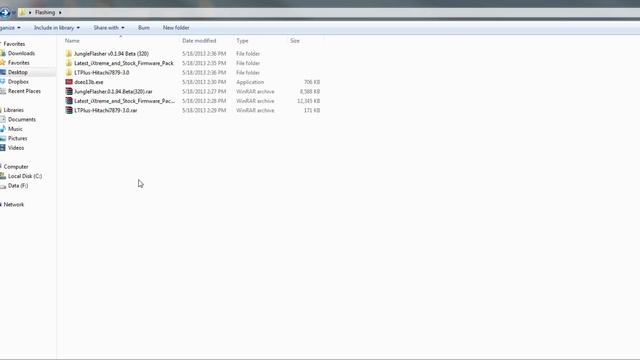The width and height of the screenshot is (640, 360).
Task: Click the folder icon in the address bar
Action: pyautogui.click(x=22, y=12)
